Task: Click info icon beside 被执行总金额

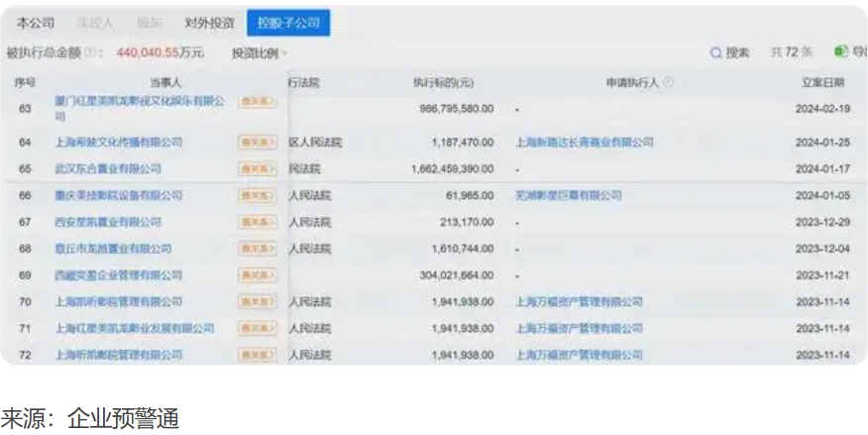Action: click(x=92, y=53)
